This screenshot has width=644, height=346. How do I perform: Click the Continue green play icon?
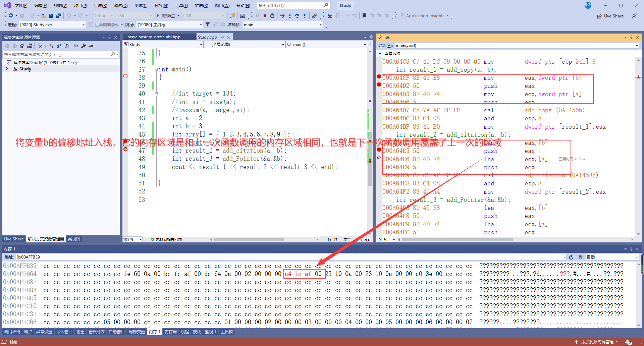point(158,16)
